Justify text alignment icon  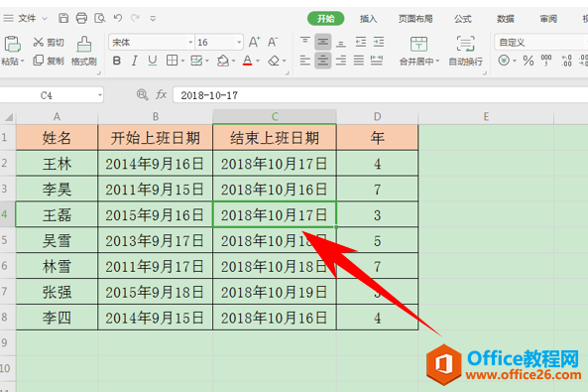click(359, 61)
